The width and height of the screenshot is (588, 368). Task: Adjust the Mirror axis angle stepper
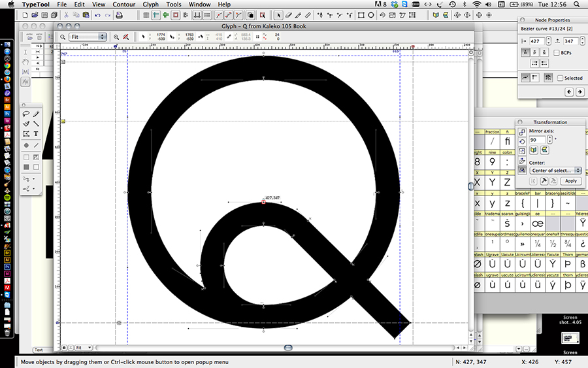pyautogui.click(x=549, y=139)
